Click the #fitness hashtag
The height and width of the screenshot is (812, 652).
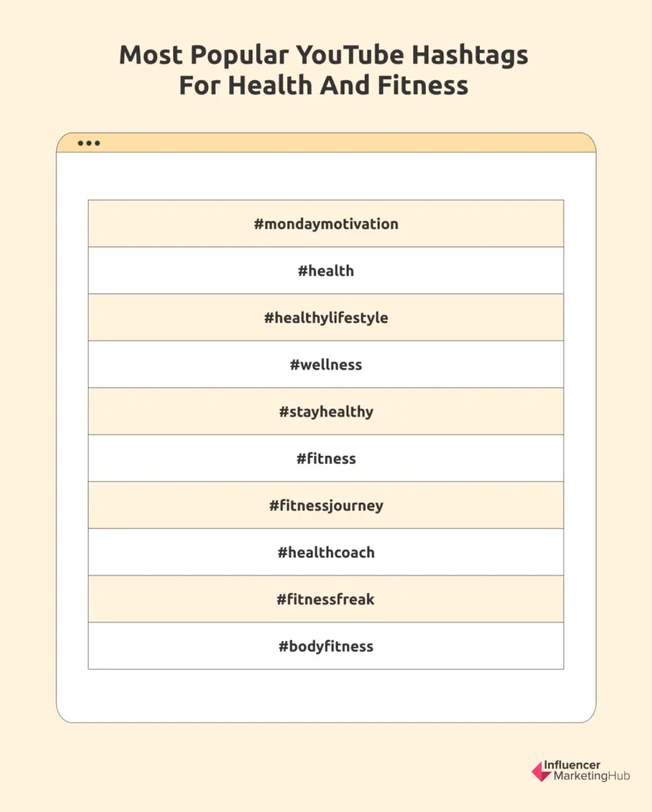pos(326,458)
